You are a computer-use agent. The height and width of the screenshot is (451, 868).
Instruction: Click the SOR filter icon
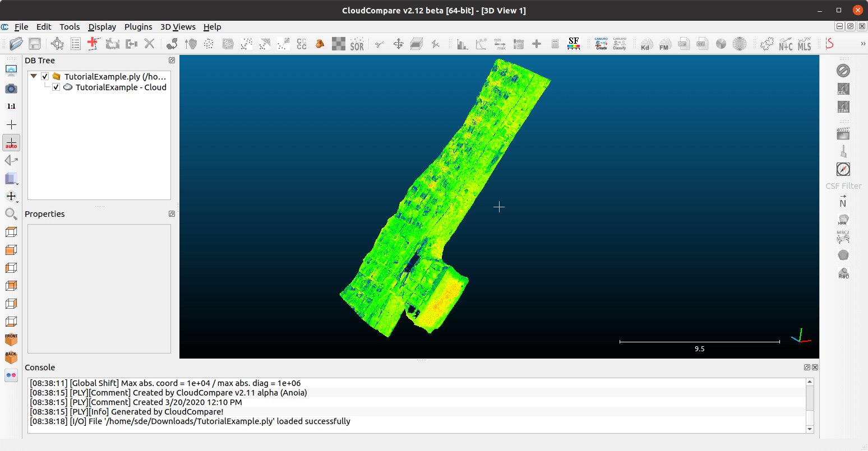[x=357, y=44]
